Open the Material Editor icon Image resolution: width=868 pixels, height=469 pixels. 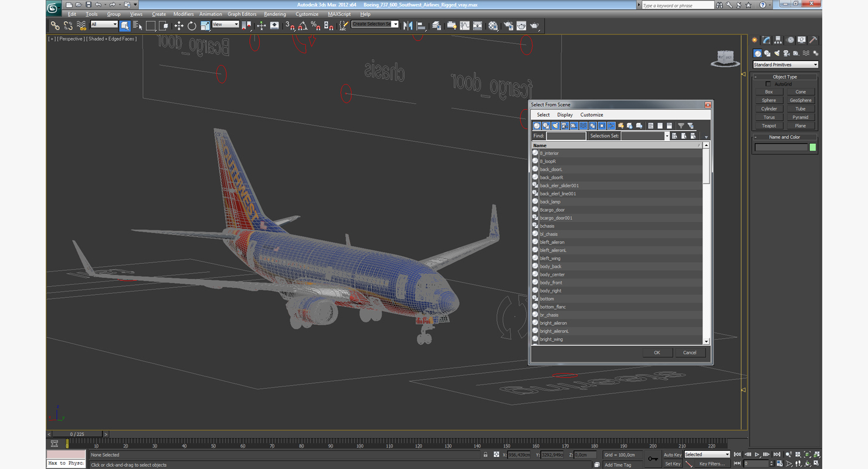click(x=493, y=26)
